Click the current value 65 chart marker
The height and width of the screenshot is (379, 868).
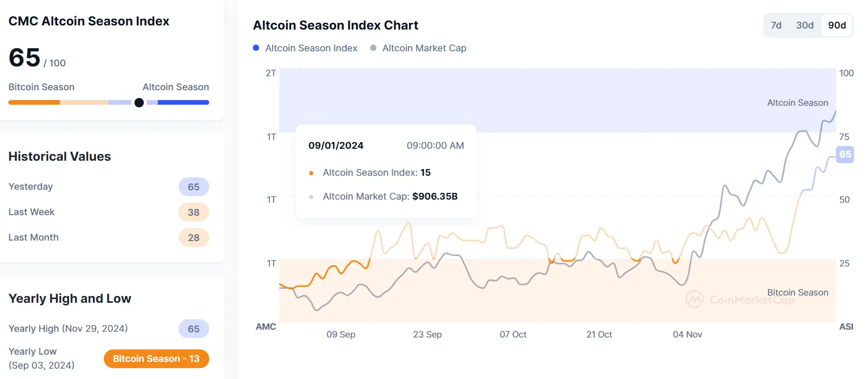click(x=845, y=155)
